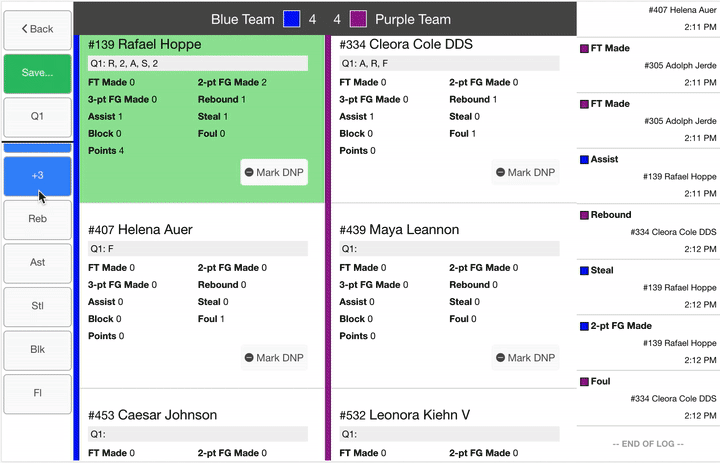Click Blue Team name in the score header
Viewport: 720px width, 463px height.
[x=242, y=19]
